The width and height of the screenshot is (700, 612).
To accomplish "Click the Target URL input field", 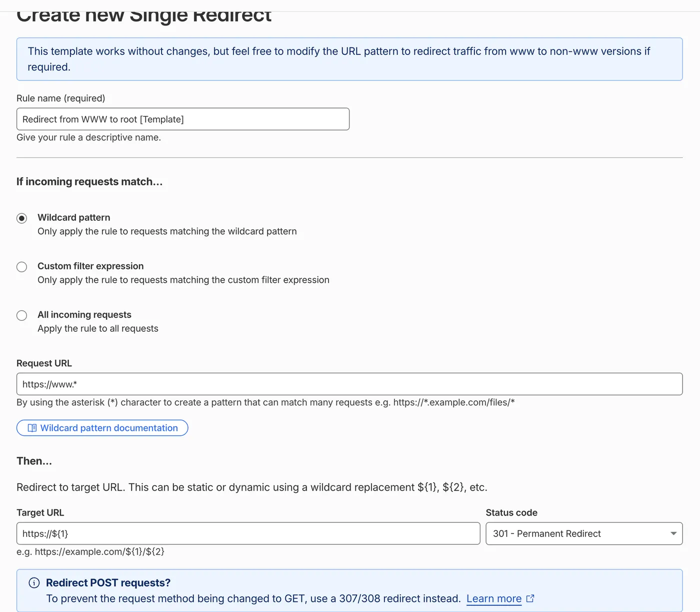I will tap(248, 534).
